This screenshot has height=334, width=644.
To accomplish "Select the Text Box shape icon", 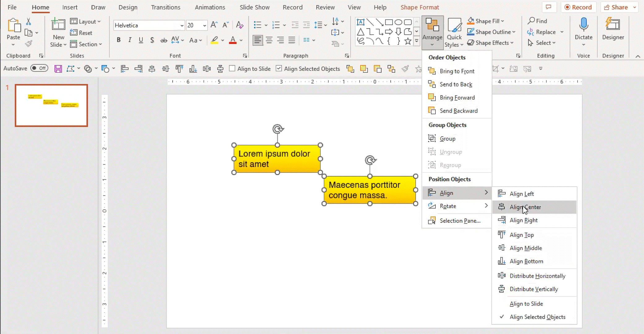I will (361, 22).
